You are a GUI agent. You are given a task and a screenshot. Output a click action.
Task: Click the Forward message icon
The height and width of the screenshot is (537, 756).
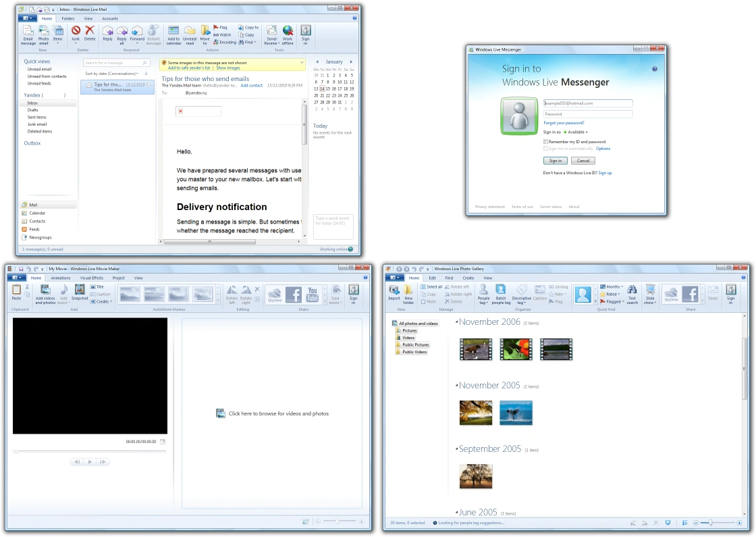137,34
